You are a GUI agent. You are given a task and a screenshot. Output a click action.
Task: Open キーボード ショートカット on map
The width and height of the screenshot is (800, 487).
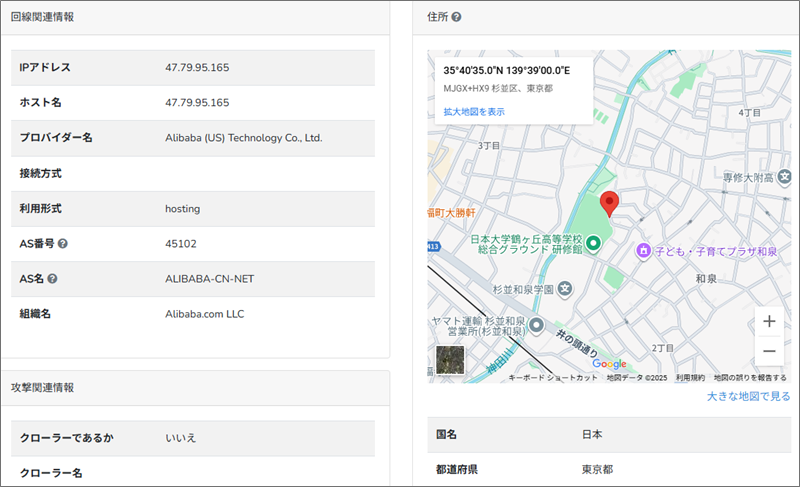coord(553,378)
